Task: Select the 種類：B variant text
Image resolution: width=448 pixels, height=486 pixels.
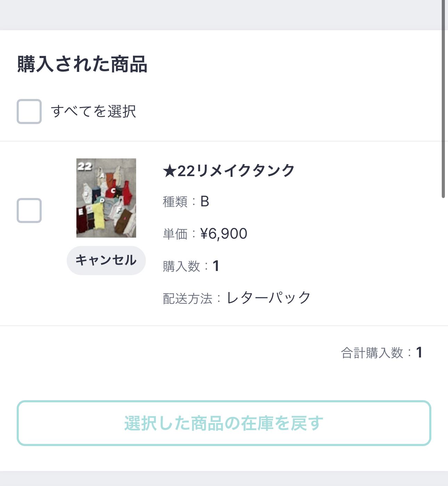Action: 186,201
